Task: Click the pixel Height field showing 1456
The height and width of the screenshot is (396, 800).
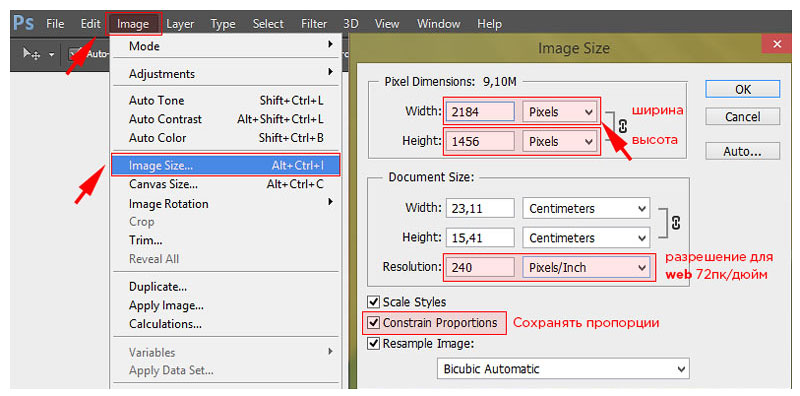Action: (x=480, y=141)
